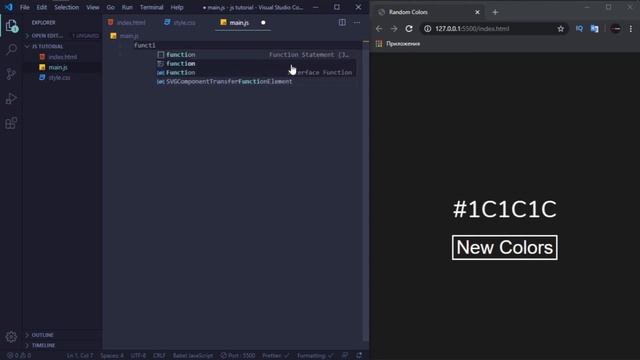Click the Ln Col cursor position indicator

80,356
